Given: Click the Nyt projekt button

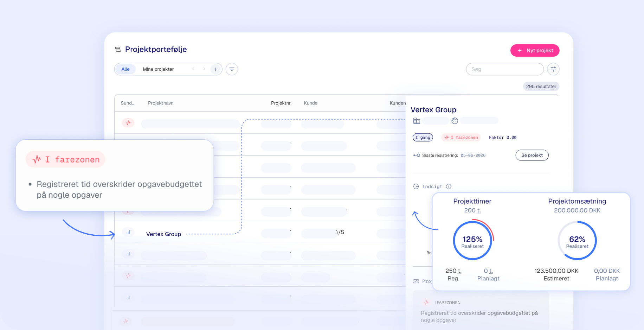Looking at the screenshot, I should 535,50.
